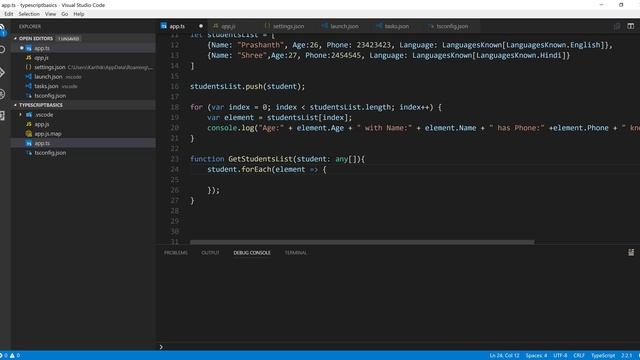Image resolution: width=640 pixels, height=360 pixels.
Task: Clear the debug console output icon
Action: coord(631,253)
